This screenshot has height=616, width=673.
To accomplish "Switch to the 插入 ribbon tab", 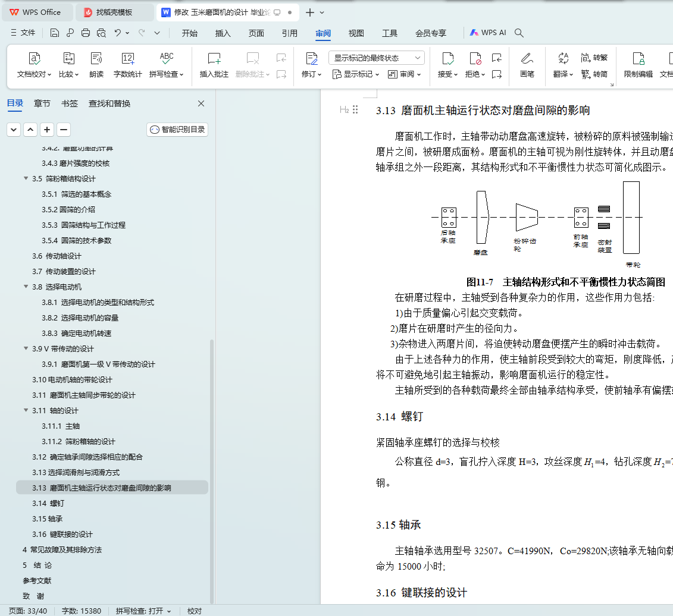I will click(223, 33).
